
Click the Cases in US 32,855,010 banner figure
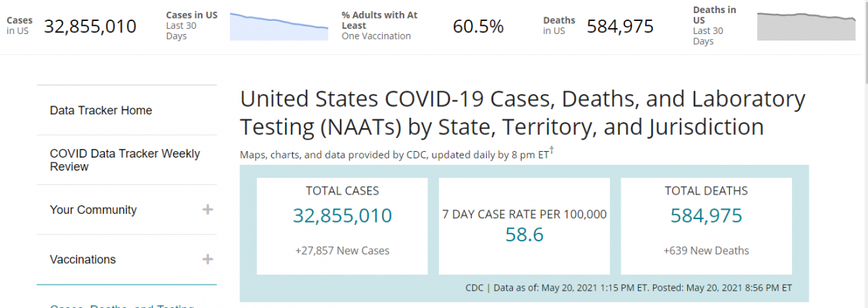[x=90, y=27]
